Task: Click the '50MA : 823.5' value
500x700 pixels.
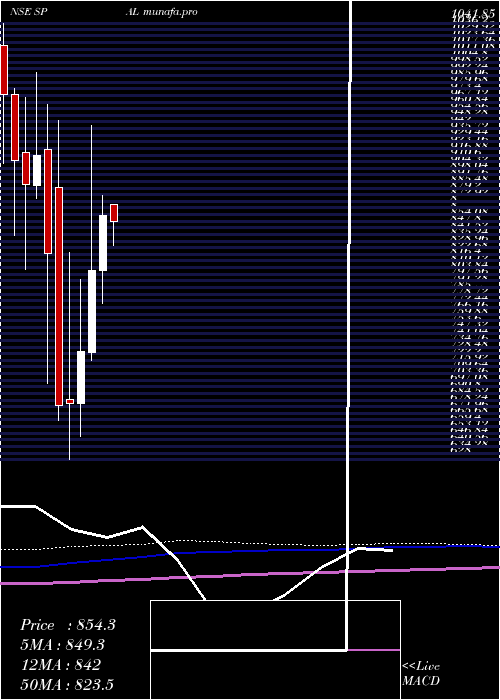Action: pyautogui.click(x=69, y=685)
